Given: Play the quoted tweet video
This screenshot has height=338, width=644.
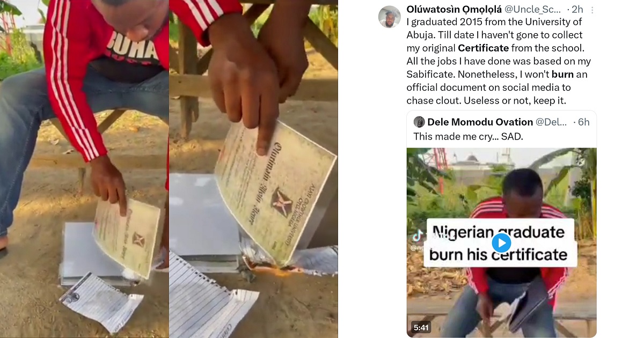Looking at the screenshot, I should point(501,243).
